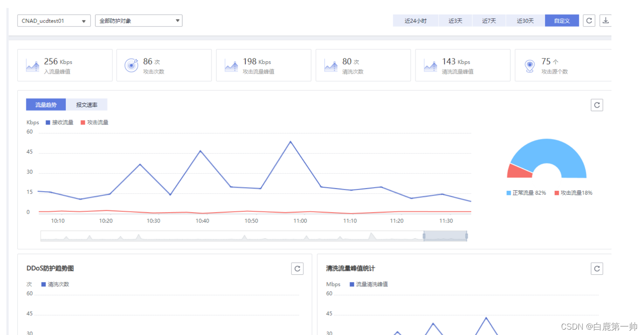Toggle 攻击流量 legend series in line chart
Screen dimensions: 644x335
[95, 122]
